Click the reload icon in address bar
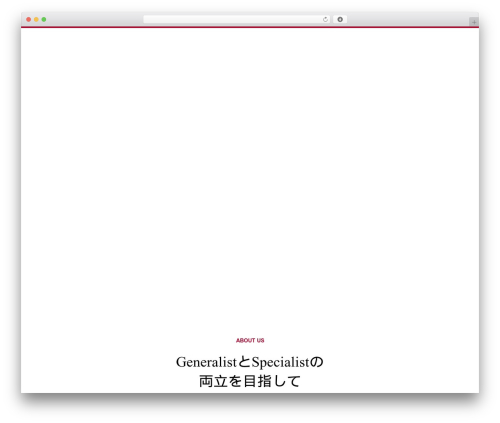The width and height of the screenshot is (500, 423). (x=325, y=20)
